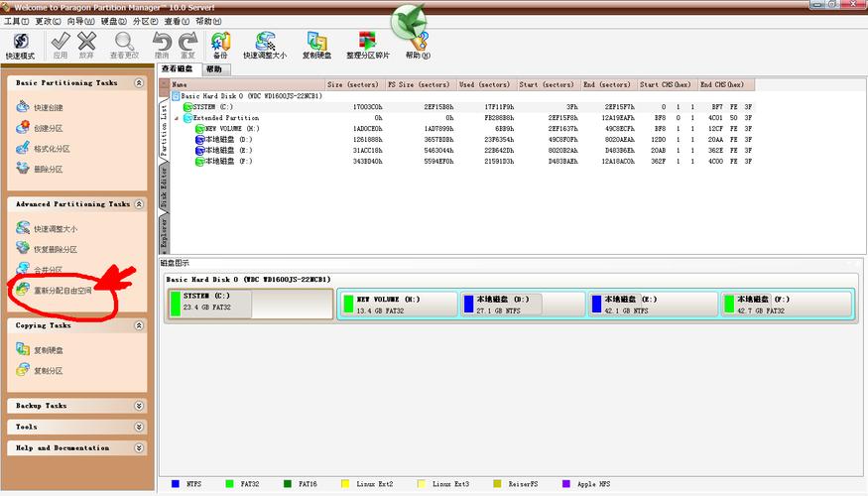The height and width of the screenshot is (496, 868).
Task: Click the dark green FAT16 legend swatch
Action: pos(288,484)
